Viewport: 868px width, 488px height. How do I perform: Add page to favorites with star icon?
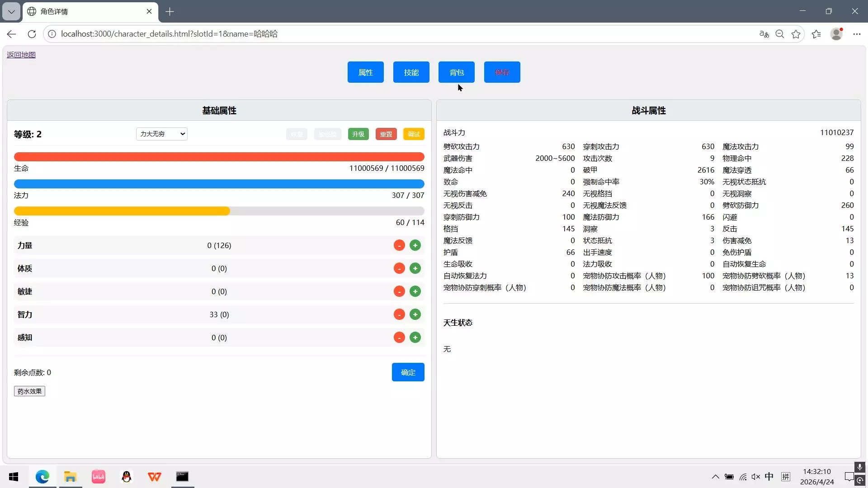pyautogui.click(x=796, y=34)
